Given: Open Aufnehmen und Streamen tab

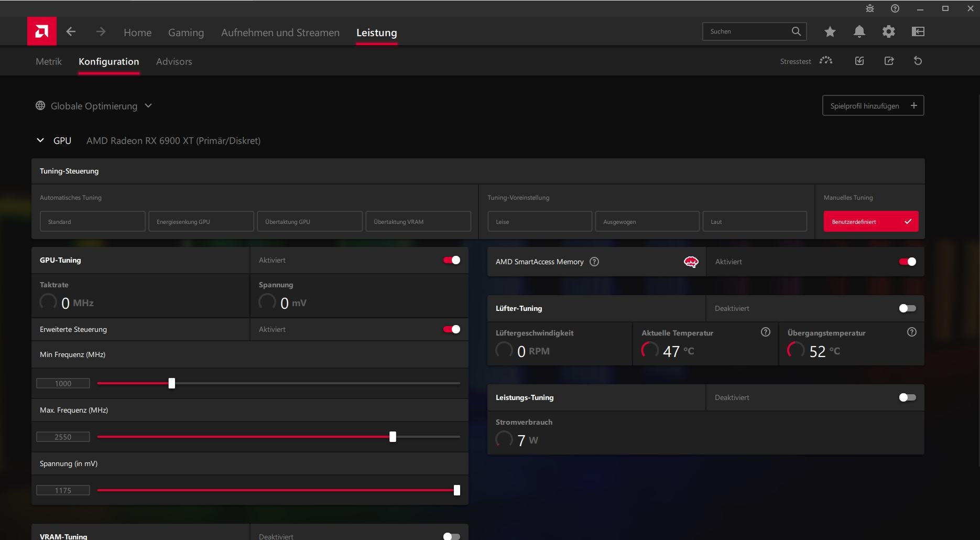Looking at the screenshot, I should click(280, 33).
